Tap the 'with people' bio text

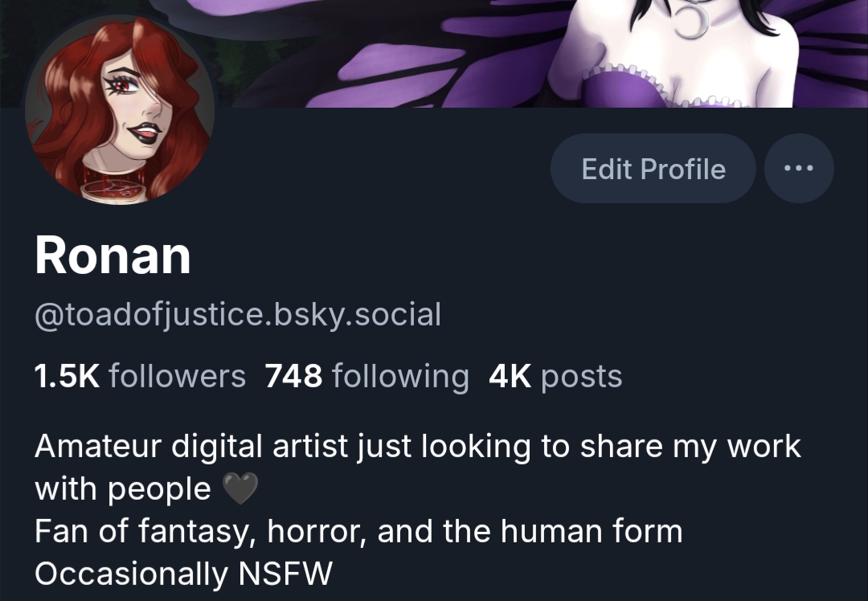coord(123,489)
